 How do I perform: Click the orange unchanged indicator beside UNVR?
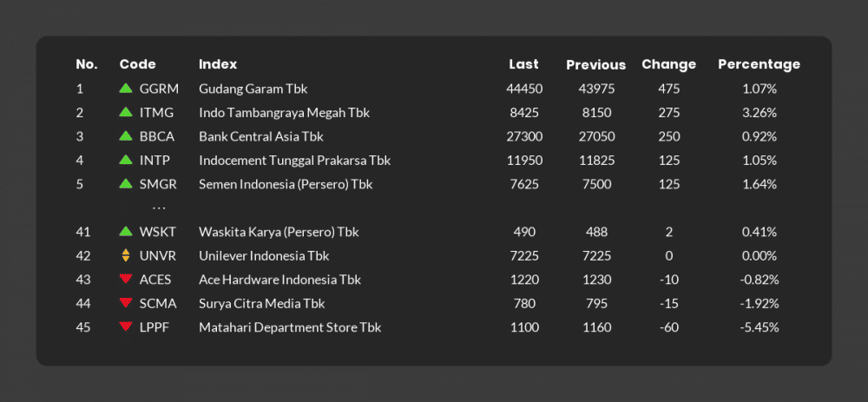click(126, 255)
